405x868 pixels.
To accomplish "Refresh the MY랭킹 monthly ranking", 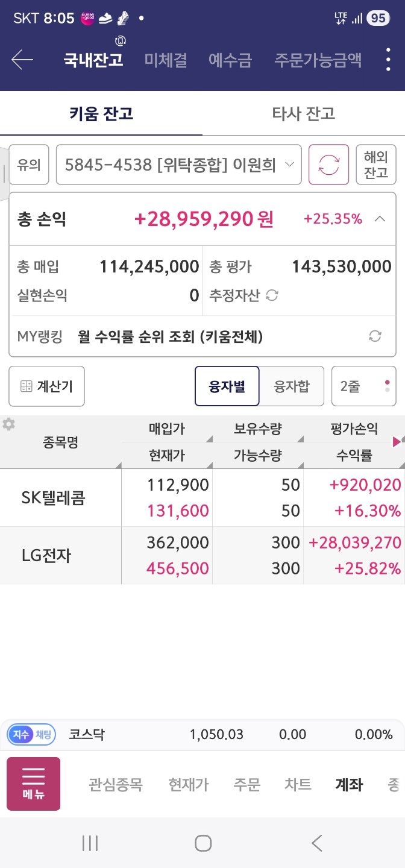I will tap(375, 336).
